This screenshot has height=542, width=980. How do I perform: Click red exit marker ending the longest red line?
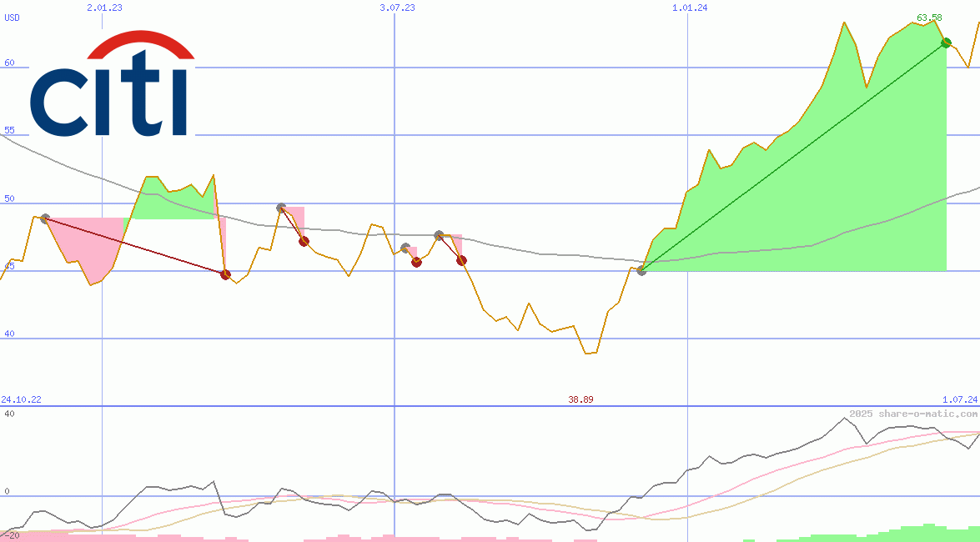pos(225,274)
